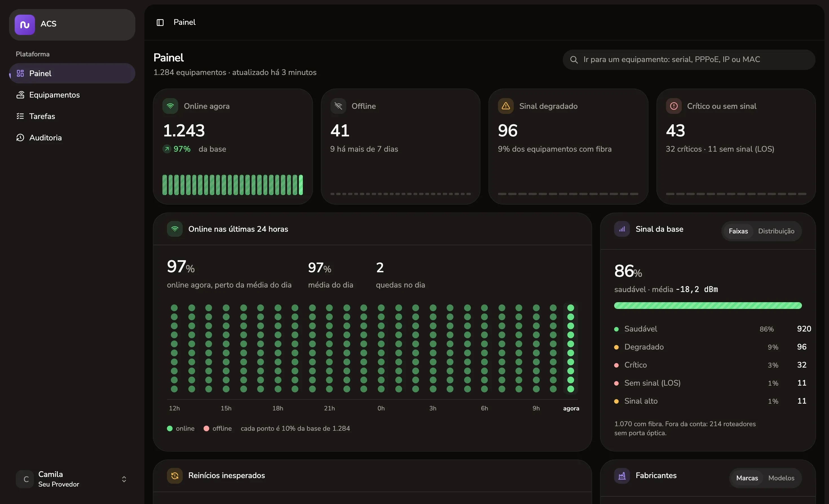This screenshot has width=829, height=504.
Task: Click the Sinal da base bars icon
Action: [622, 229]
